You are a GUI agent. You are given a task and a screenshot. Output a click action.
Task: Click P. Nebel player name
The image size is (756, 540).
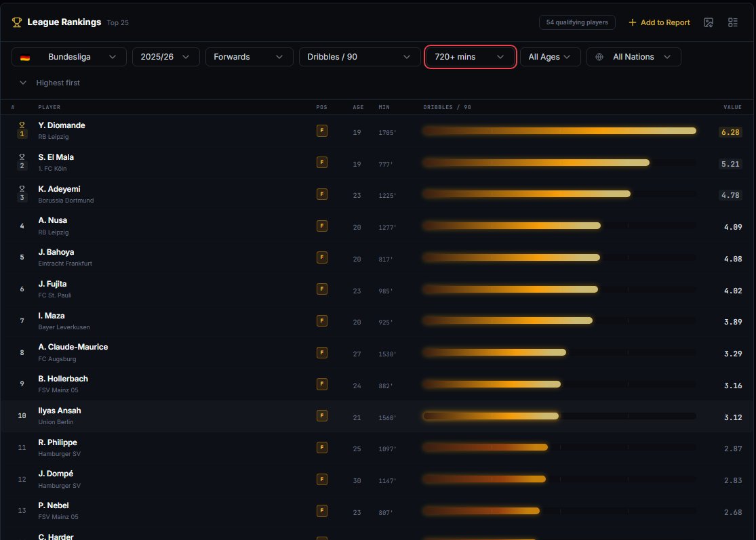[x=53, y=505]
